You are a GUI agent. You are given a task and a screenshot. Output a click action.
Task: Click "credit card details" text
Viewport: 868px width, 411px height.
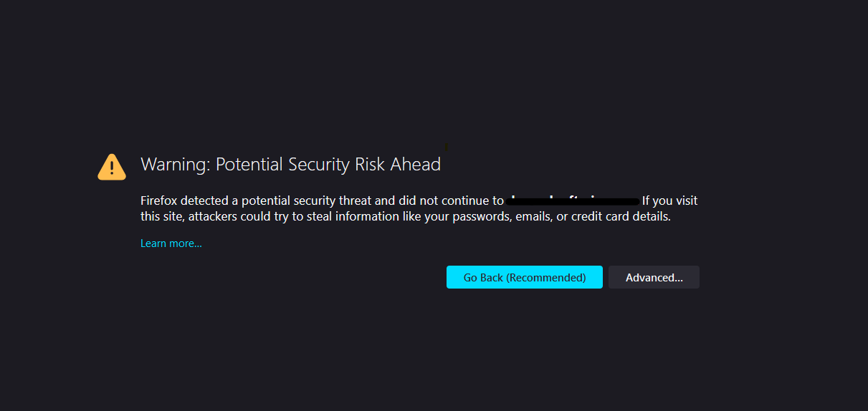[621, 217]
